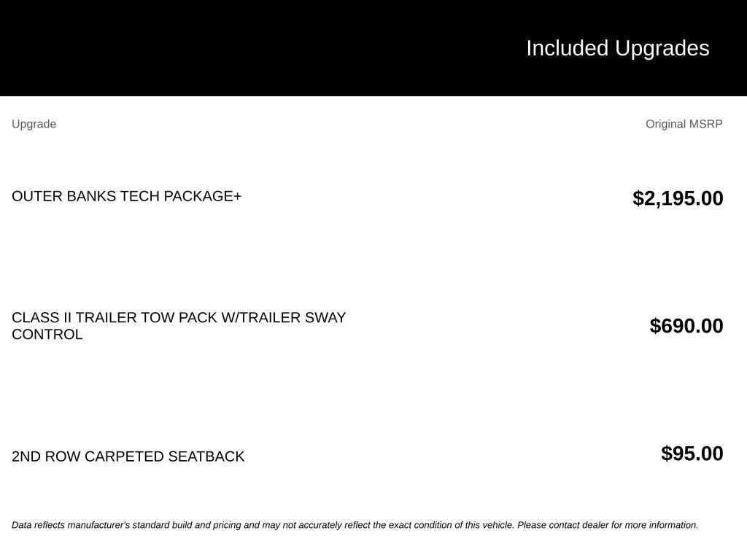
Task: Open the OUTER BANKS TECH PACKAGE+ upgrade
Action: pos(127,196)
